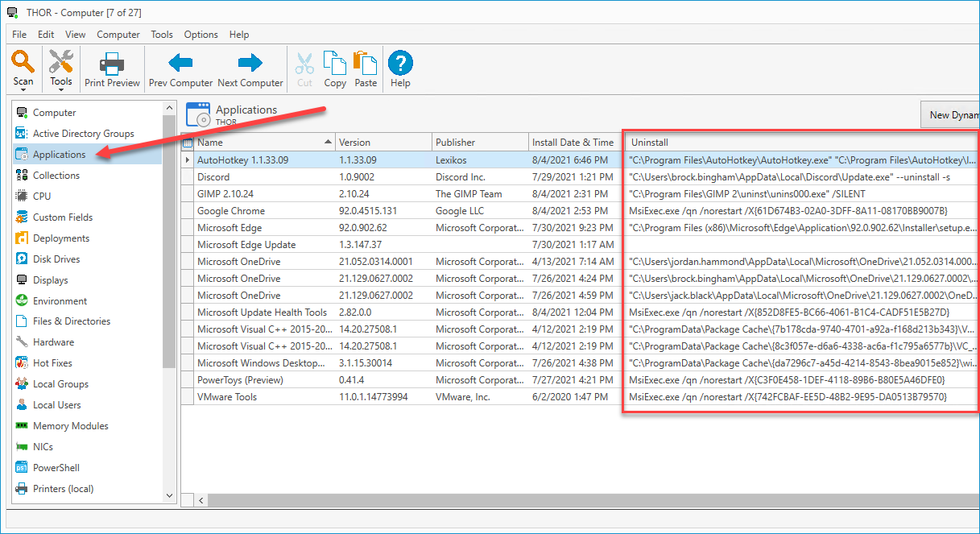Open the Computer menu
980x534 pixels.
[118, 35]
